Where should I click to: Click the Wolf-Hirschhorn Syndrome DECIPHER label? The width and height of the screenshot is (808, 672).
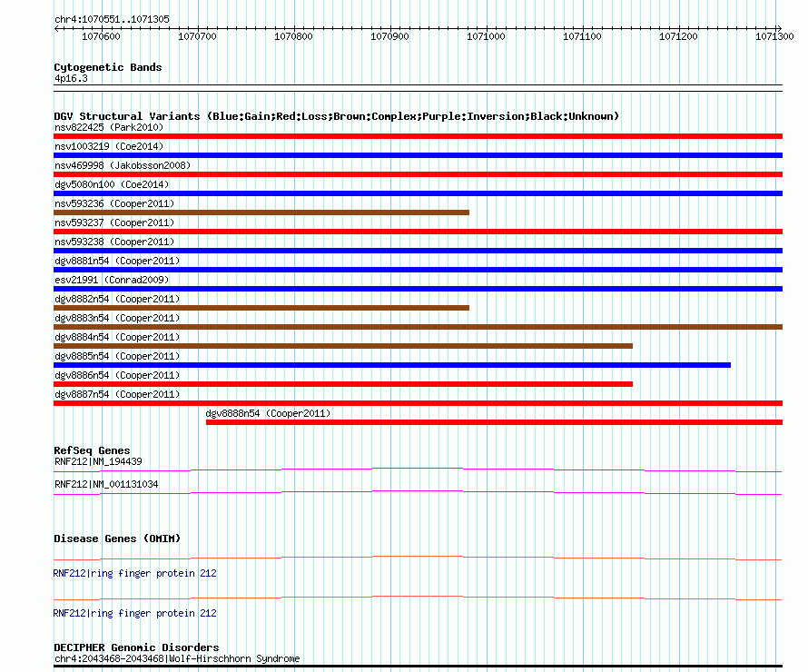[x=177, y=658]
